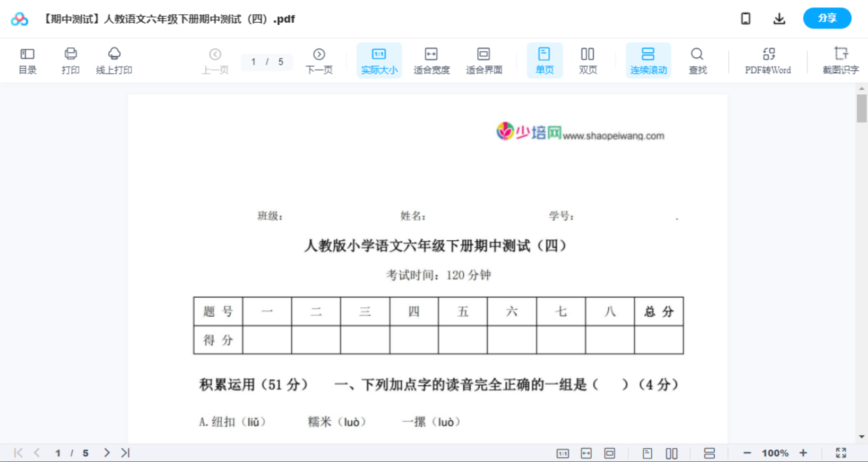Screen dimensions: 868x462
Task: Select 单页 single page mode
Action: click(544, 60)
